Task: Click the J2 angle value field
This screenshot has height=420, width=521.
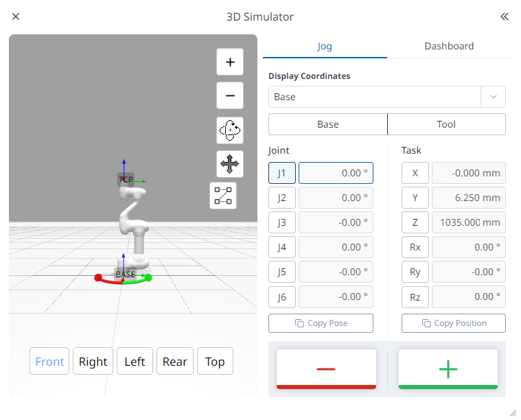Action: [x=336, y=198]
